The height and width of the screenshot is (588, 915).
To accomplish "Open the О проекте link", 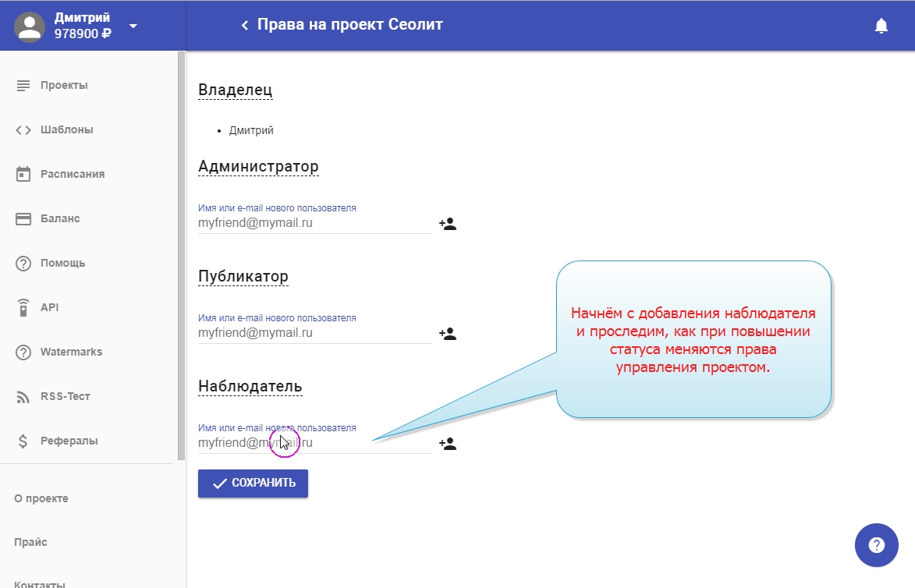I will pyautogui.click(x=41, y=498).
